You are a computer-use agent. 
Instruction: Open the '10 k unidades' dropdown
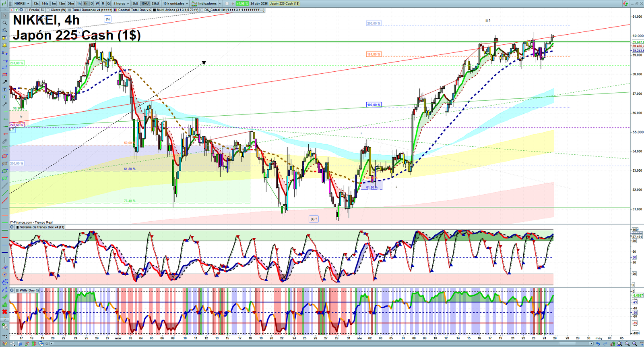[175, 4]
